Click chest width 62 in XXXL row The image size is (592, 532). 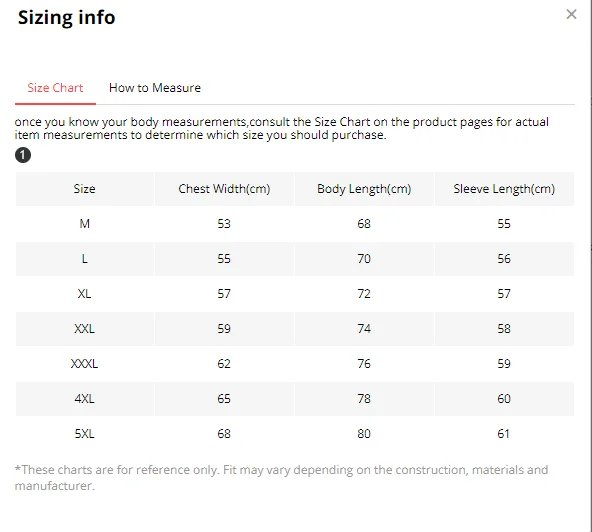224,364
